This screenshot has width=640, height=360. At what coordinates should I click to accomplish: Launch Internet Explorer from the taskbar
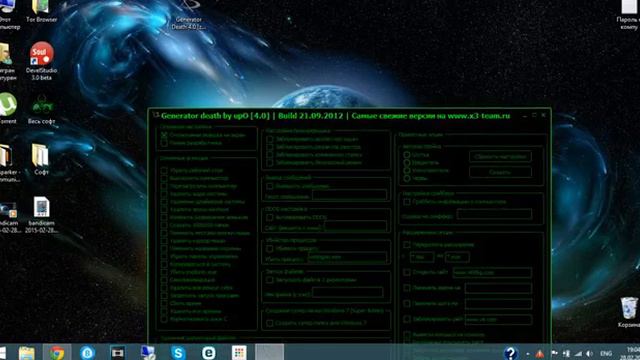209,353
